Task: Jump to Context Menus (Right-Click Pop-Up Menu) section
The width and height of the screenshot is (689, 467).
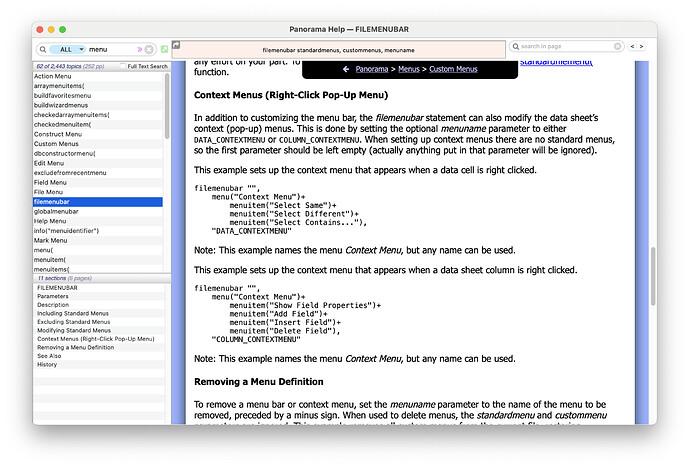Action: coord(99,339)
